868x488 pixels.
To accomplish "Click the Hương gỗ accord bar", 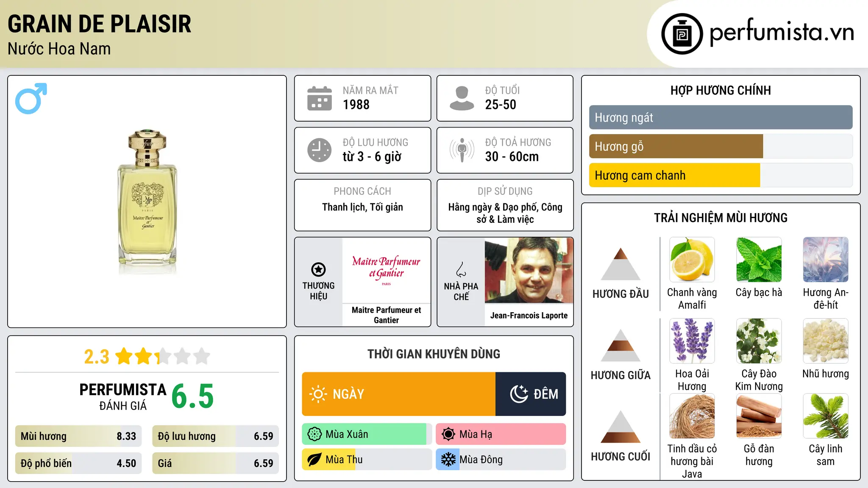I will (x=721, y=147).
